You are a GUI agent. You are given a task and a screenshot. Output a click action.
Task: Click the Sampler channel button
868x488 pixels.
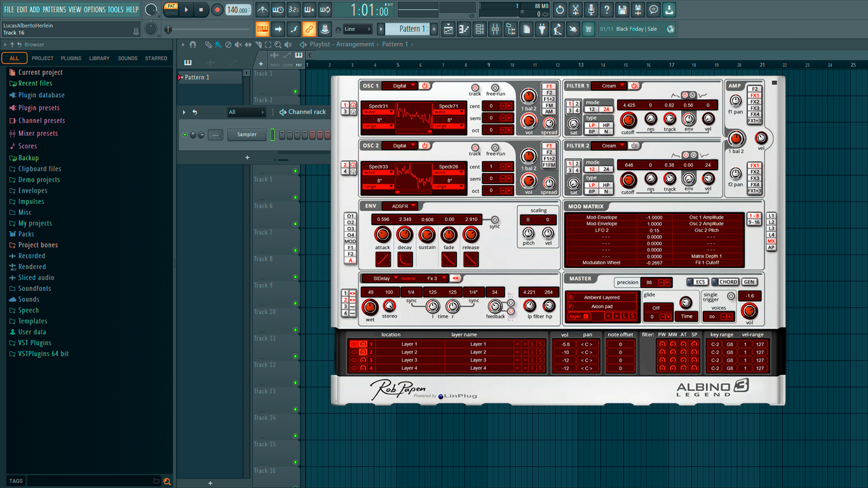point(247,135)
